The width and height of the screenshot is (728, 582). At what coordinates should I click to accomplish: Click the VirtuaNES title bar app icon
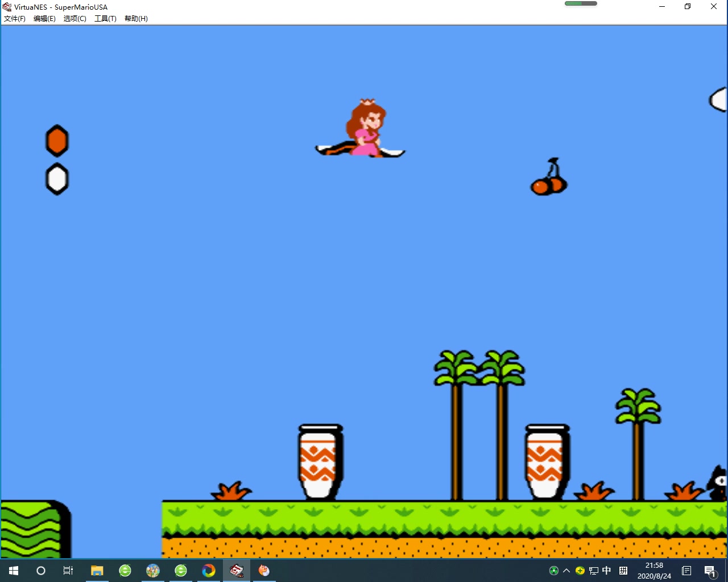(7, 7)
